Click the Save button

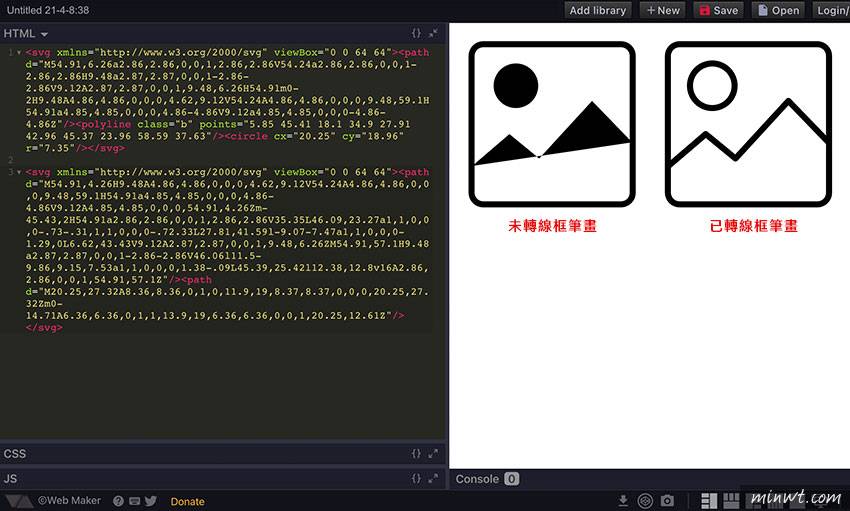(x=718, y=10)
